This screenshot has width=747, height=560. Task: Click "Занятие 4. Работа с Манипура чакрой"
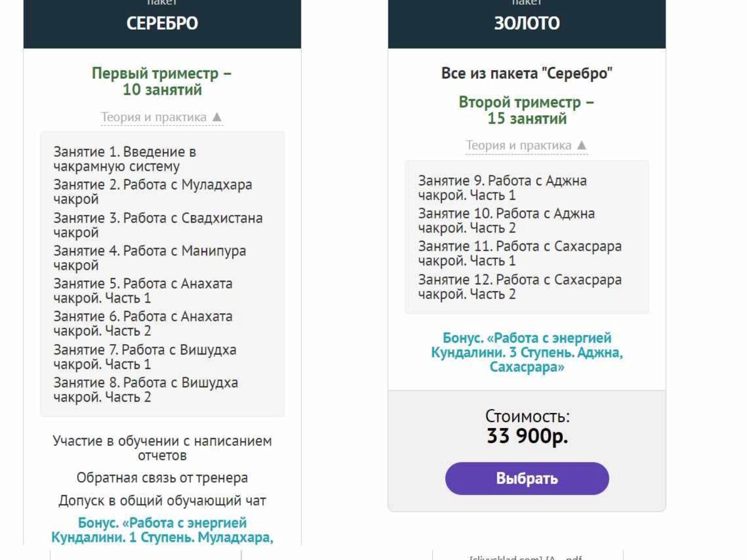(150, 257)
